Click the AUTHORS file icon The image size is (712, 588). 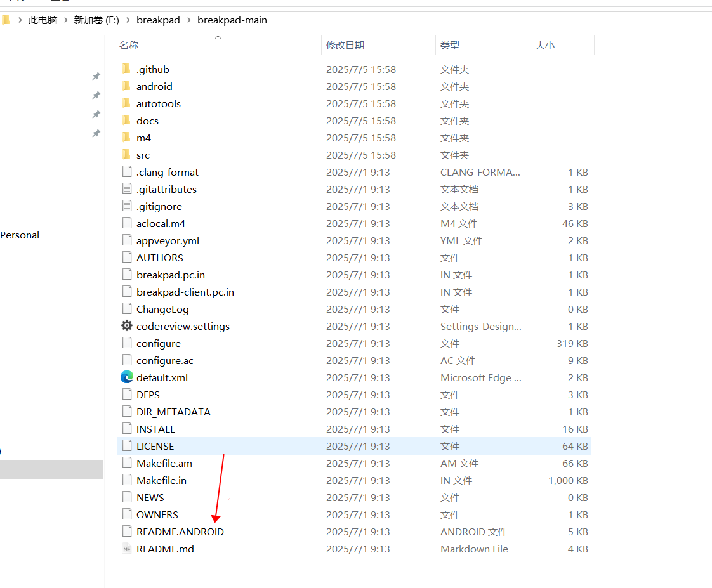pyautogui.click(x=127, y=258)
